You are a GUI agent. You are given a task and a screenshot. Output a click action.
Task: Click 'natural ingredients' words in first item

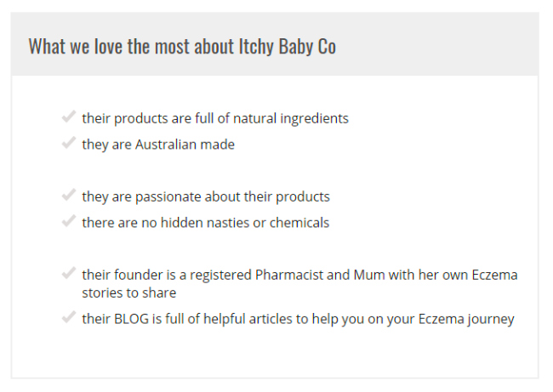[291, 119]
